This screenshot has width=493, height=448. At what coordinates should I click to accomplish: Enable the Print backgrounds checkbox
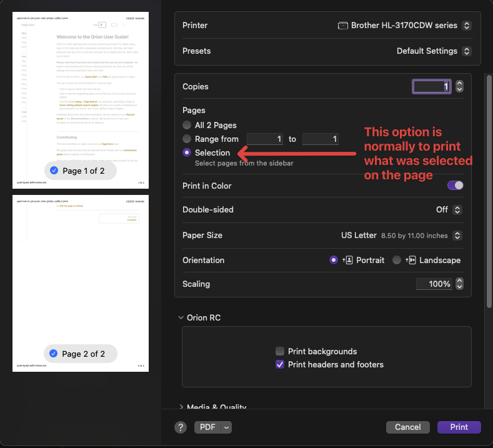click(280, 351)
